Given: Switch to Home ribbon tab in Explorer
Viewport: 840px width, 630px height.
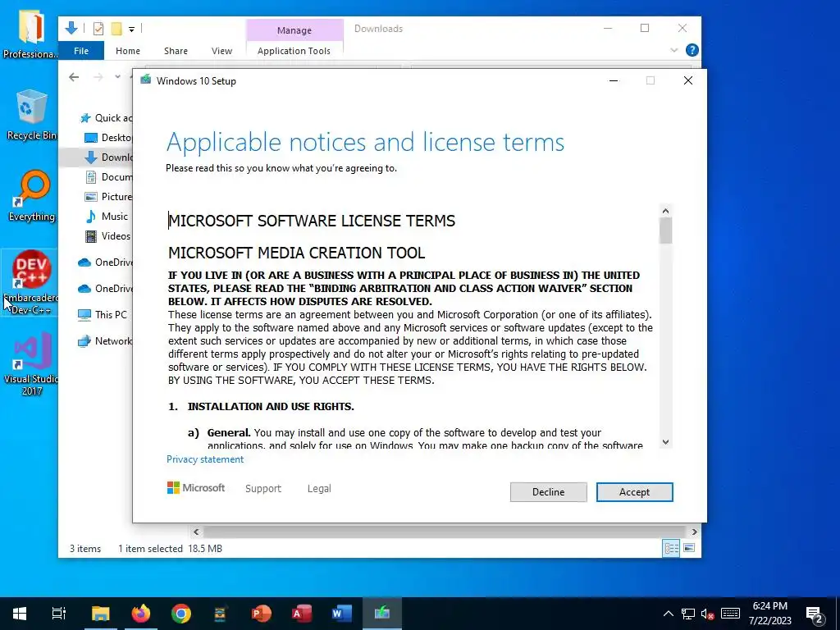Looking at the screenshot, I should (127, 51).
